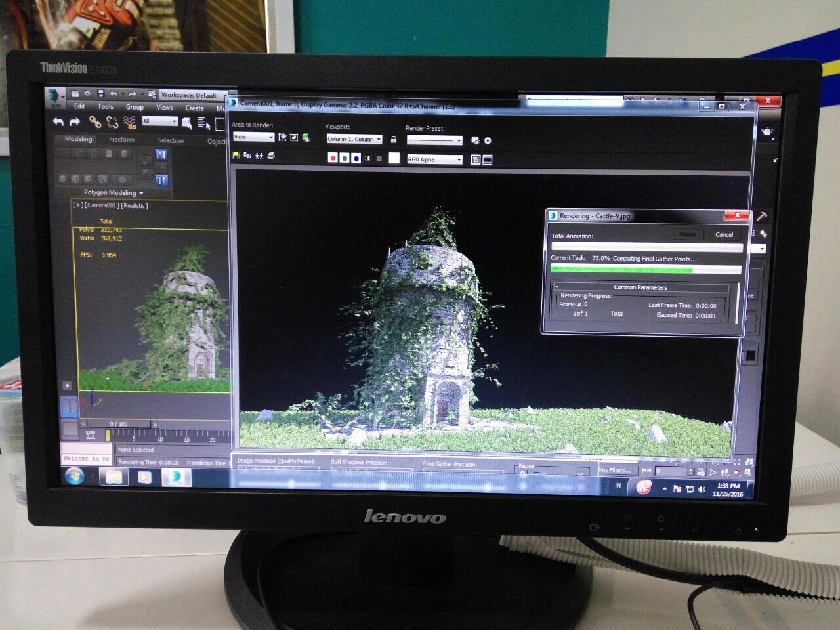Image resolution: width=840 pixels, height=630 pixels.
Task: Click the Clone Rendered Frame Window icon
Action: (259, 156)
